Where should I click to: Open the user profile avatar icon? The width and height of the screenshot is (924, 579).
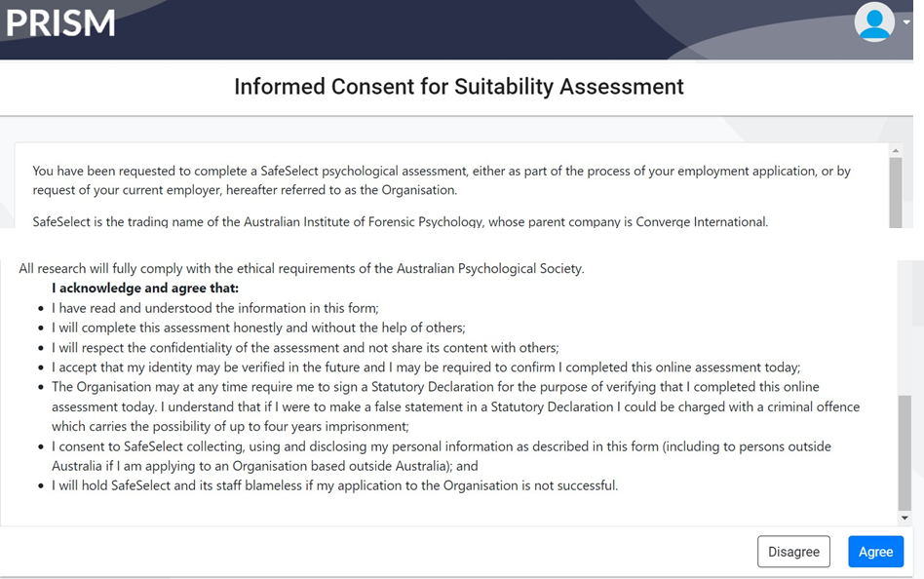(873, 22)
